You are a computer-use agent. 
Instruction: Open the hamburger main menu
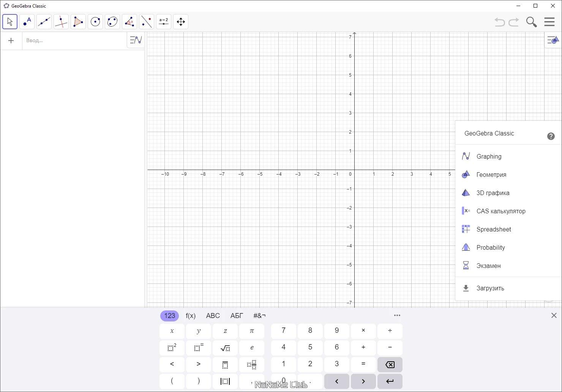549,22
